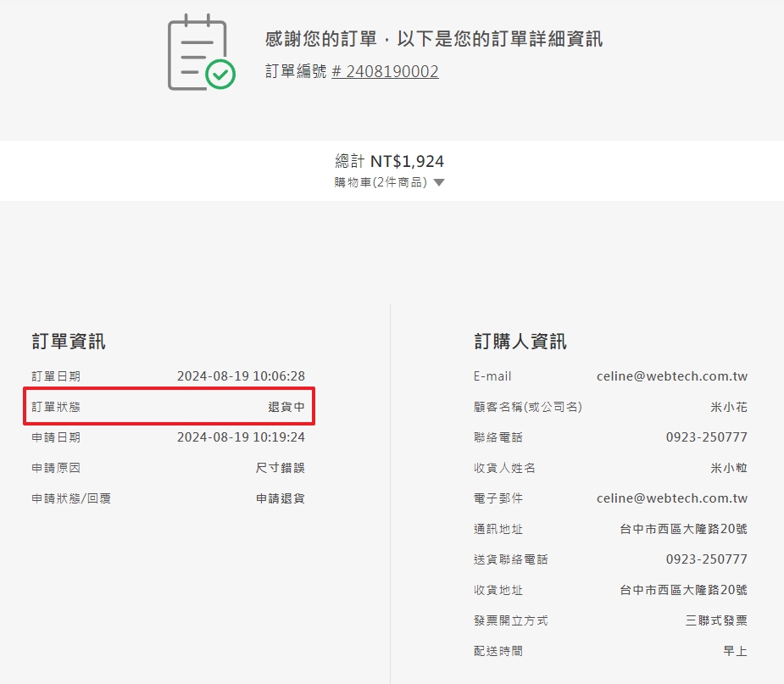Select the 尺寸錯誤 return reason
The image size is (784, 684).
click(280, 468)
